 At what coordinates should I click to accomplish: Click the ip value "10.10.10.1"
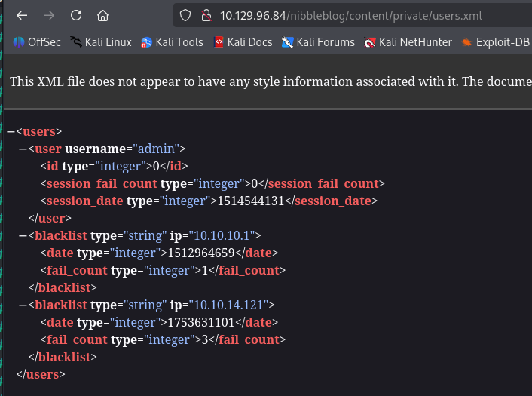click(222, 235)
